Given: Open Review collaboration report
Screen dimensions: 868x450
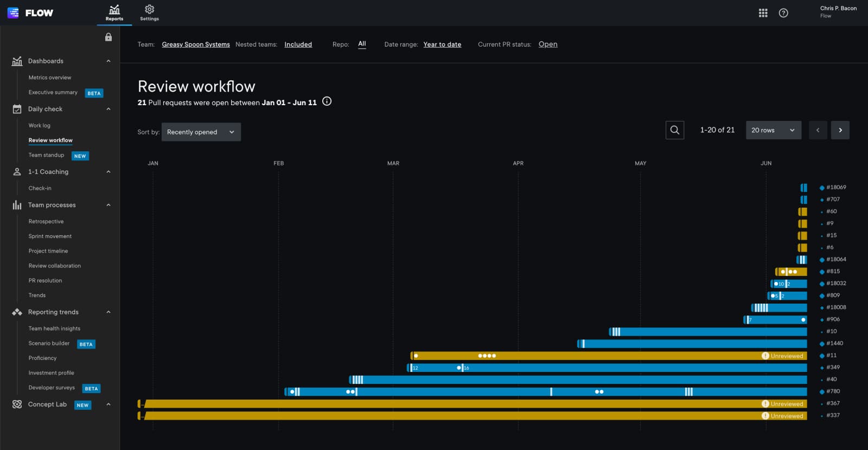Looking at the screenshot, I should pos(55,266).
